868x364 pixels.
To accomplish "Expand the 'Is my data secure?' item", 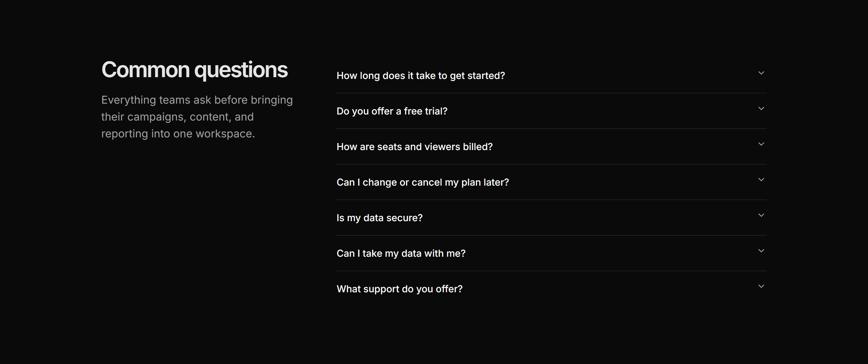I will point(551,218).
